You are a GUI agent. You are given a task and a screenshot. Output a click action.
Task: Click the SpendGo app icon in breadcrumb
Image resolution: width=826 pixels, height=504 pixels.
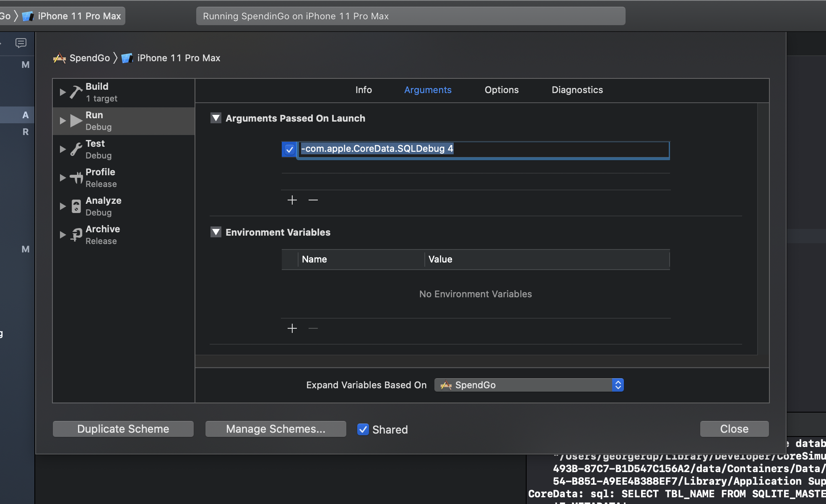point(60,58)
